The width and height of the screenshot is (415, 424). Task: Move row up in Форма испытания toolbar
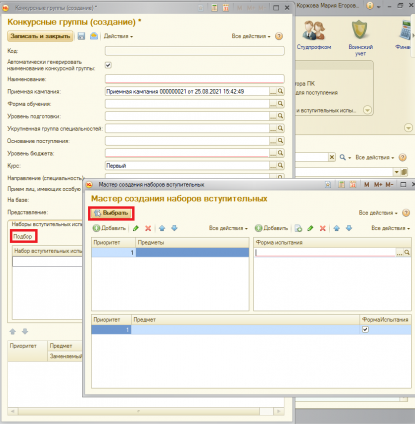(x=337, y=228)
